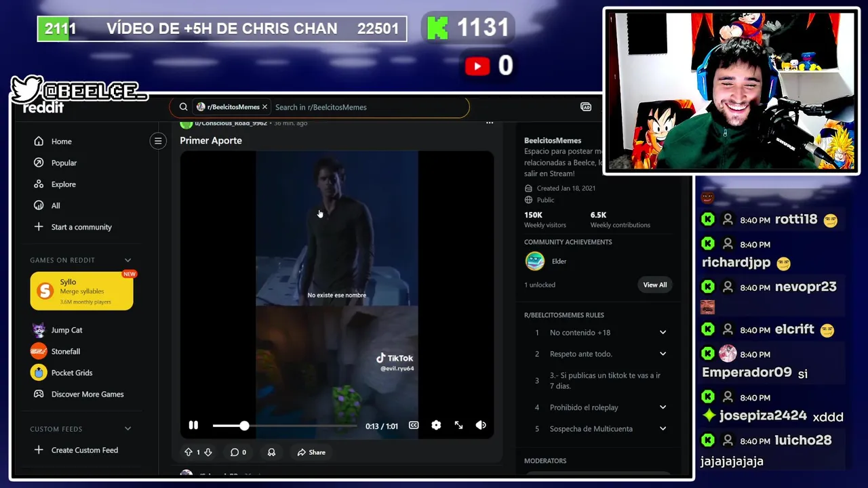Screen dimensions: 868x488
Task: Click the Syllo orange S icon
Action: 45,291
